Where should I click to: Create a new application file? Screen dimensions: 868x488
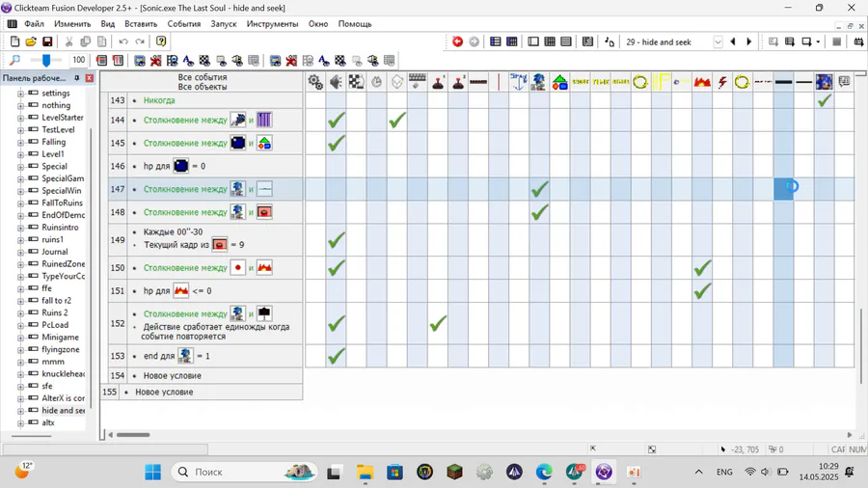[14, 41]
